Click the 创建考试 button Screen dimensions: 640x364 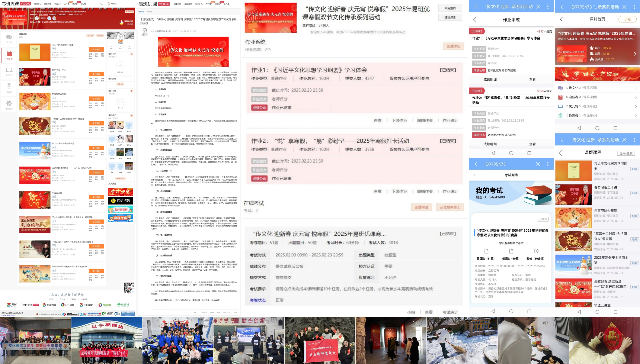click(421, 207)
